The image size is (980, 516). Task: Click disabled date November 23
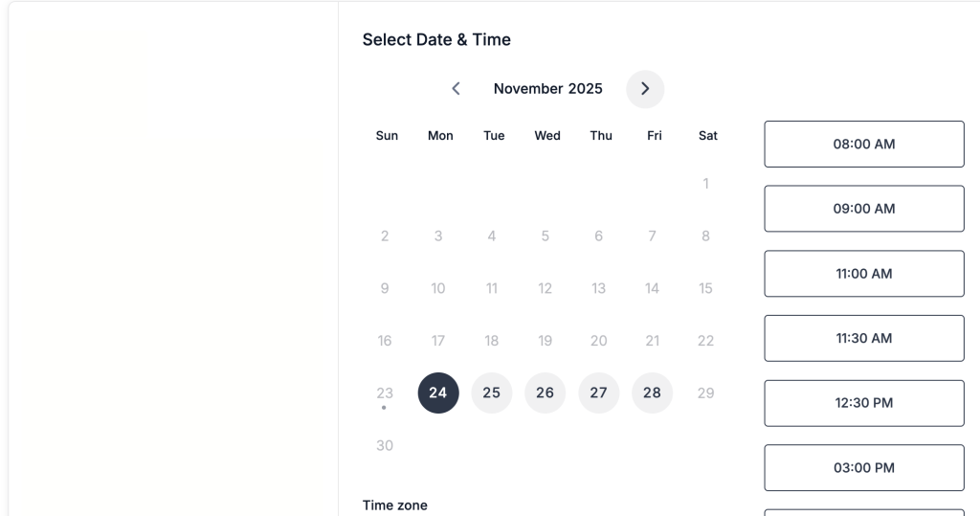point(385,393)
